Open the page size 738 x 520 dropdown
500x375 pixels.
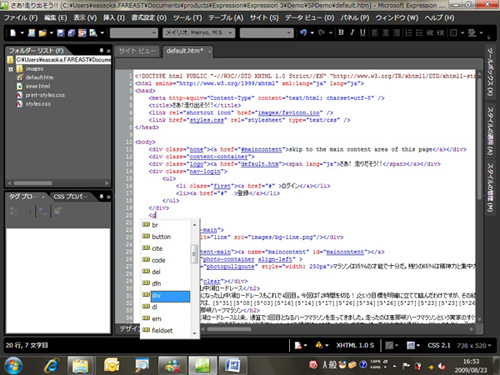474,345
